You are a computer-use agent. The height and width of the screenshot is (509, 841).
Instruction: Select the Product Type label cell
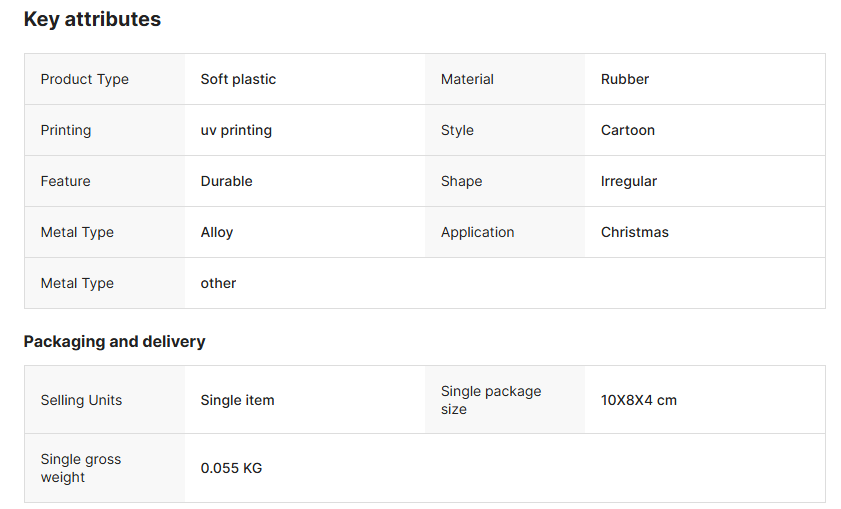(x=85, y=79)
